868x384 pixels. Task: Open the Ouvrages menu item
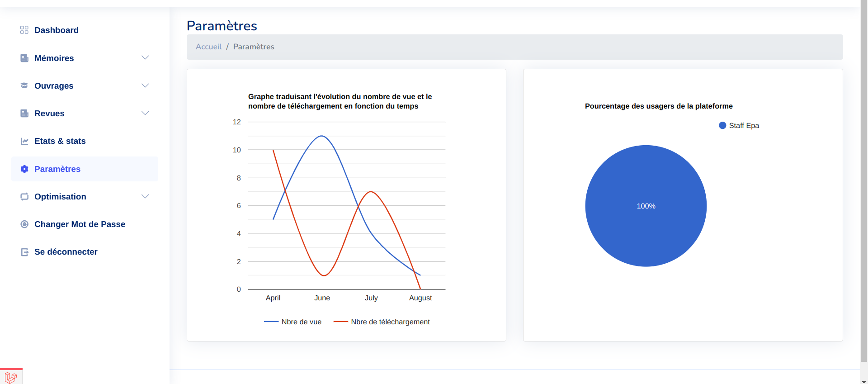click(85, 85)
